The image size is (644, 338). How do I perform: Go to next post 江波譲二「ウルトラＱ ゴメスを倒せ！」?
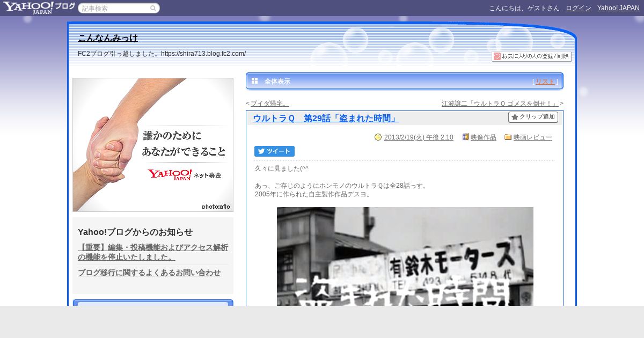click(x=500, y=104)
